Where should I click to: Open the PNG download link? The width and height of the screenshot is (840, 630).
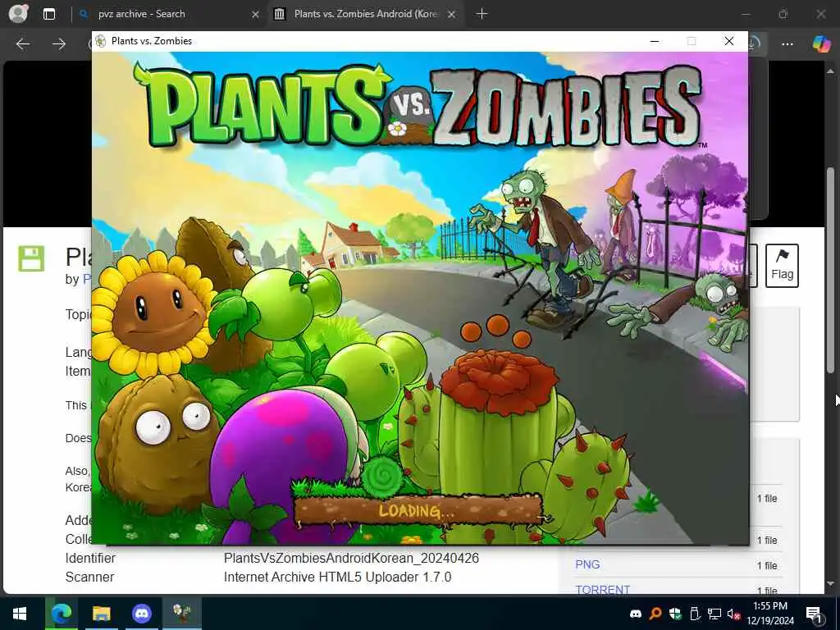click(587, 564)
